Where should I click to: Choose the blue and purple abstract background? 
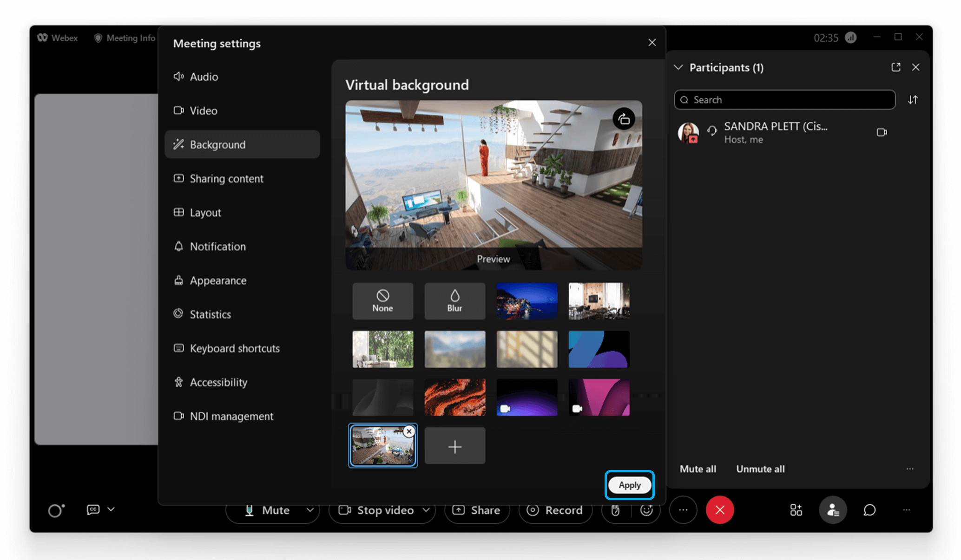pyautogui.click(x=599, y=349)
